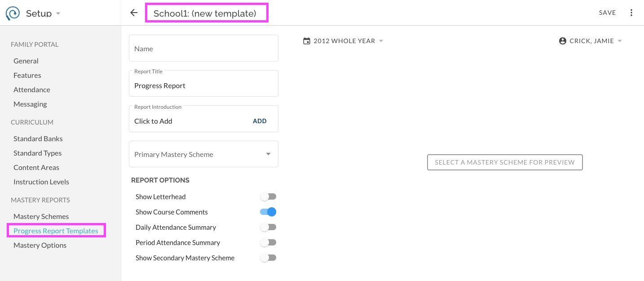Open the 2012 Whole Year term dropdown
Image resolution: width=644 pixels, height=281 pixels.
(344, 41)
